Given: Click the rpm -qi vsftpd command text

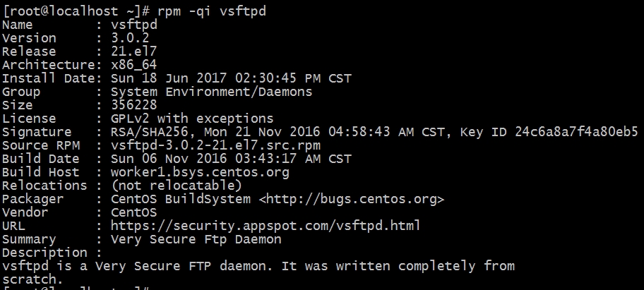Looking at the screenshot, I should click(212, 11).
